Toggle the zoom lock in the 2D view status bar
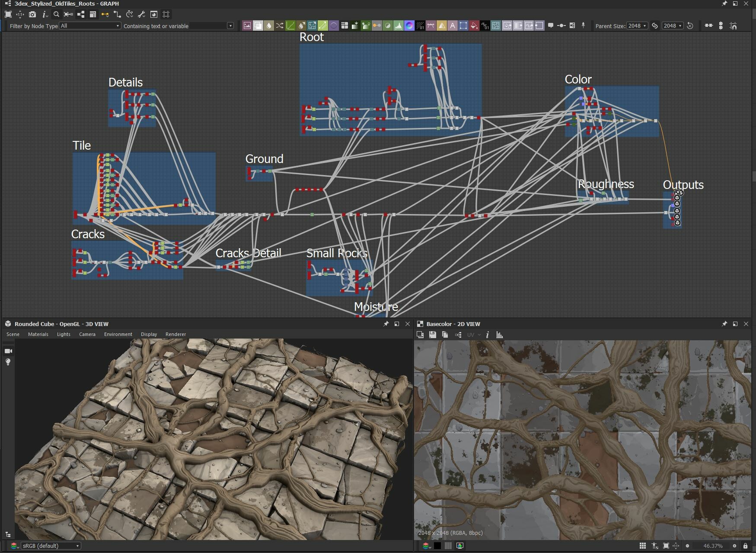 [x=745, y=546]
